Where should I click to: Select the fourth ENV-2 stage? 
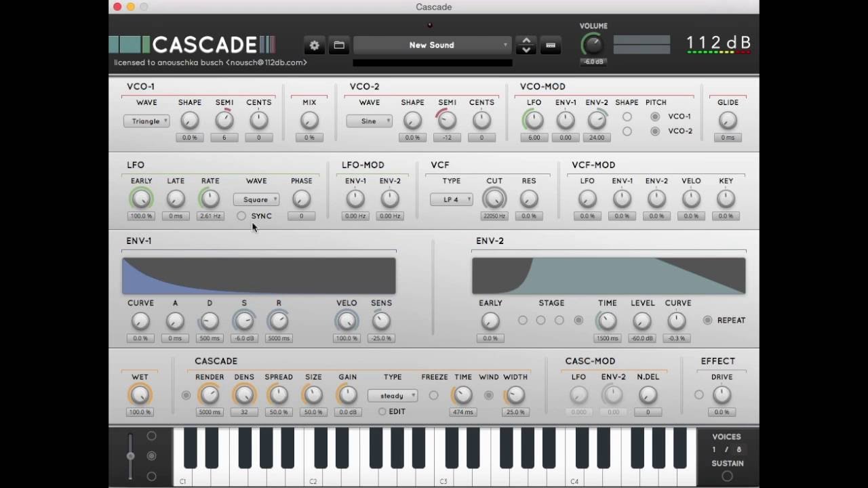(x=578, y=320)
